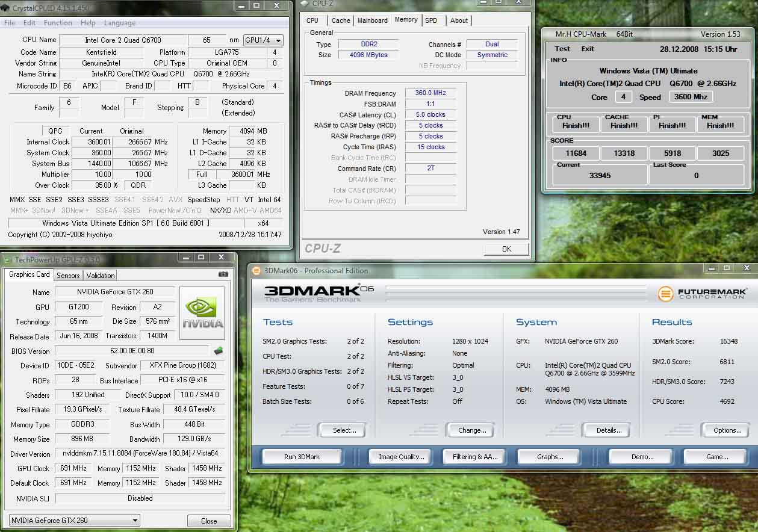Click the QPC box in CrystalCPUID
This screenshot has height=532, width=758.
[x=55, y=131]
